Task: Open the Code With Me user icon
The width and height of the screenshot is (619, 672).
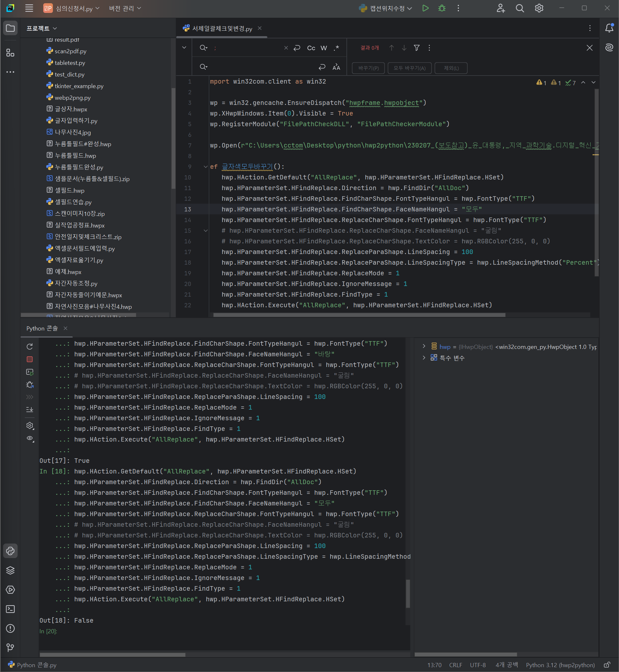Action: coord(500,8)
